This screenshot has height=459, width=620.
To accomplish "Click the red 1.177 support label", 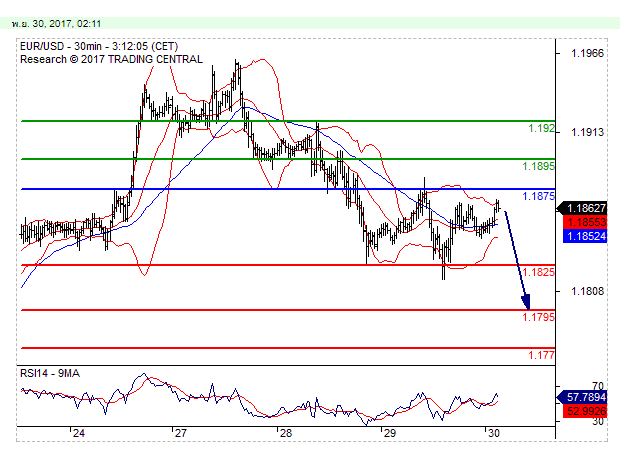I will coord(541,355).
